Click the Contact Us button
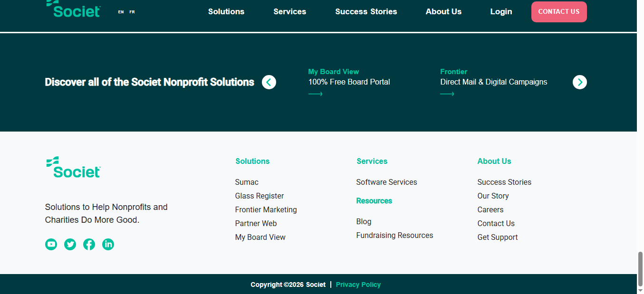Viewport: 644px width, 294px height. [x=558, y=12]
